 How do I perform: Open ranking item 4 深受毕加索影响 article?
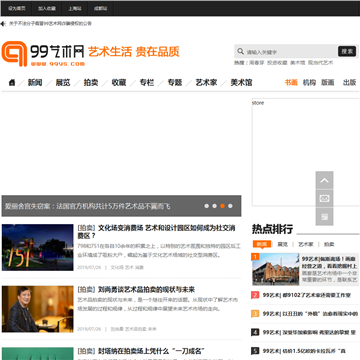tap(309, 332)
